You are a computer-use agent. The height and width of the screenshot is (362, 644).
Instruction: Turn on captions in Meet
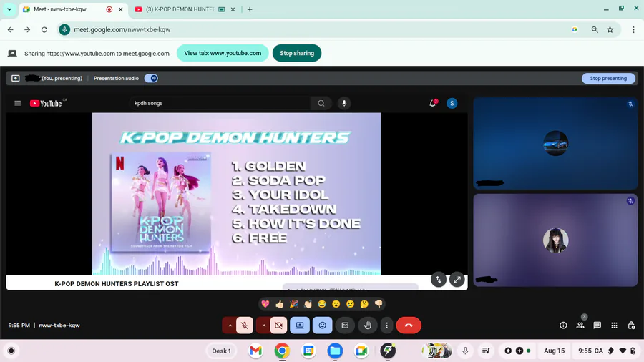coord(345,326)
